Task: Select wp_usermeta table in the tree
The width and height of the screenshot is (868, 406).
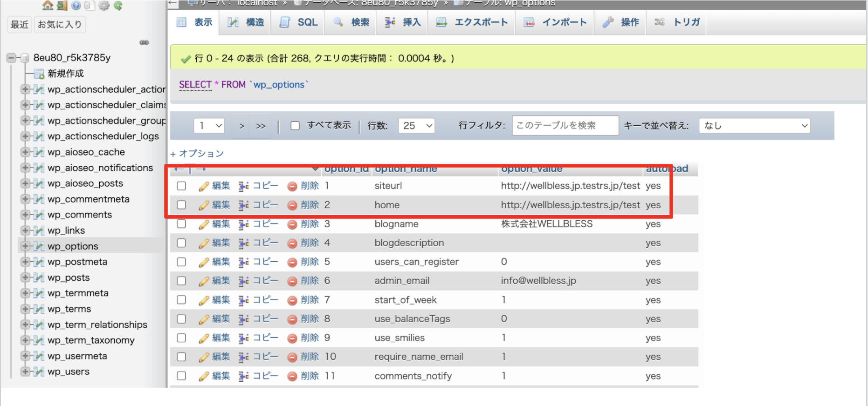Action: click(x=77, y=356)
